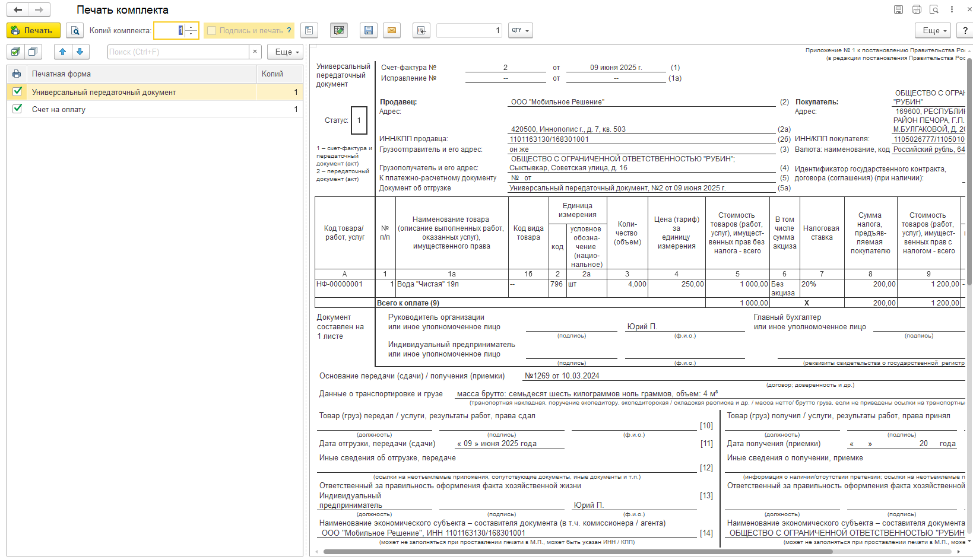Toggle checkbox for Счет на оплату
Image resolution: width=973 pixels, height=560 pixels.
(x=17, y=109)
